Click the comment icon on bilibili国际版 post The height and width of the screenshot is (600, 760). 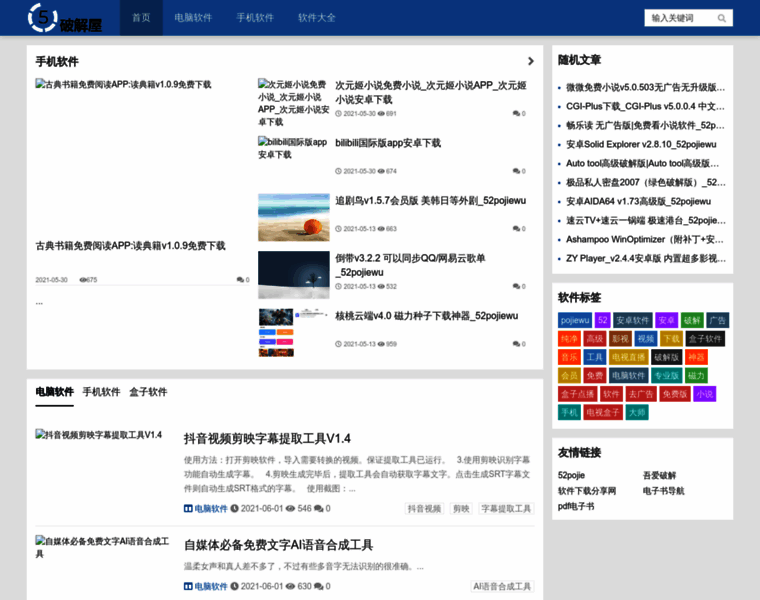tap(516, 171)
